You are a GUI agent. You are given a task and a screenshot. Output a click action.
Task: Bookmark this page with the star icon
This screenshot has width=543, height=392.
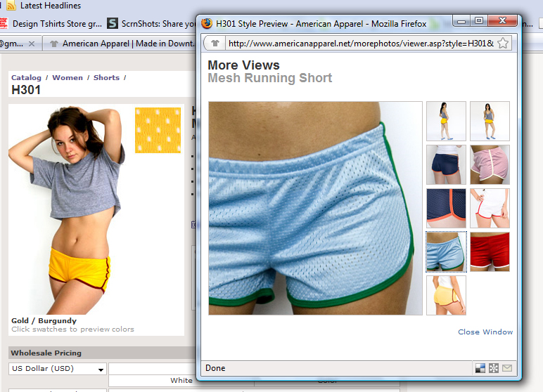pyautogui.click(x=503, y=44)
